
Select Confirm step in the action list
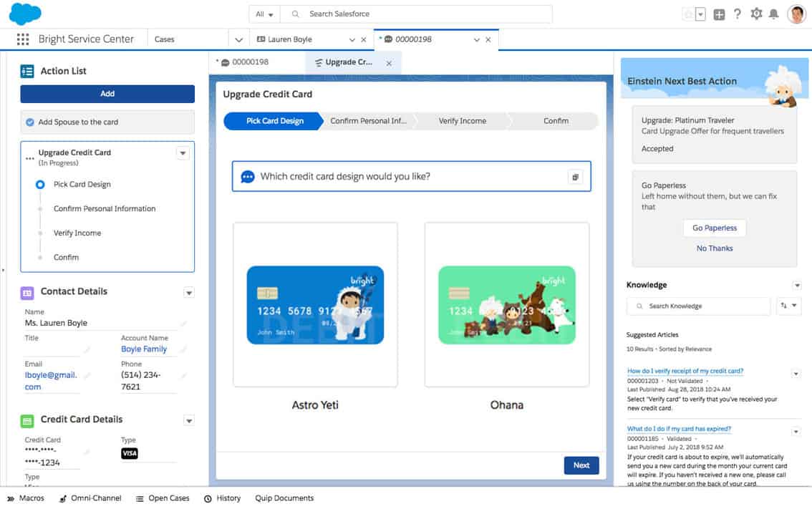pyautogui.click(x=67, y=257)
